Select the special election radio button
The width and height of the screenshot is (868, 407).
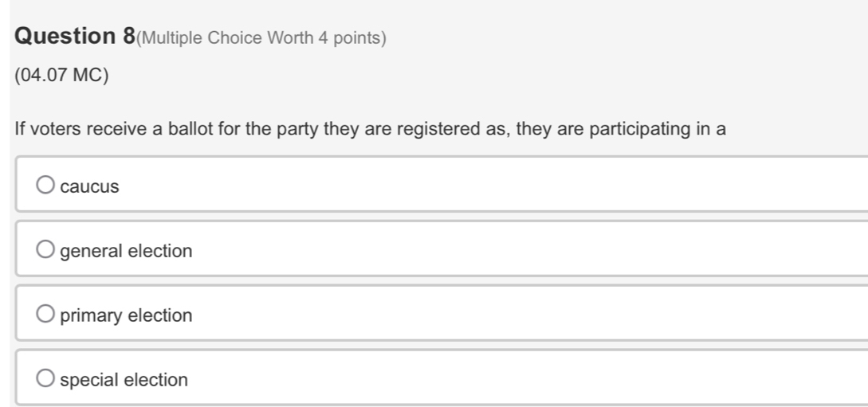47,379
